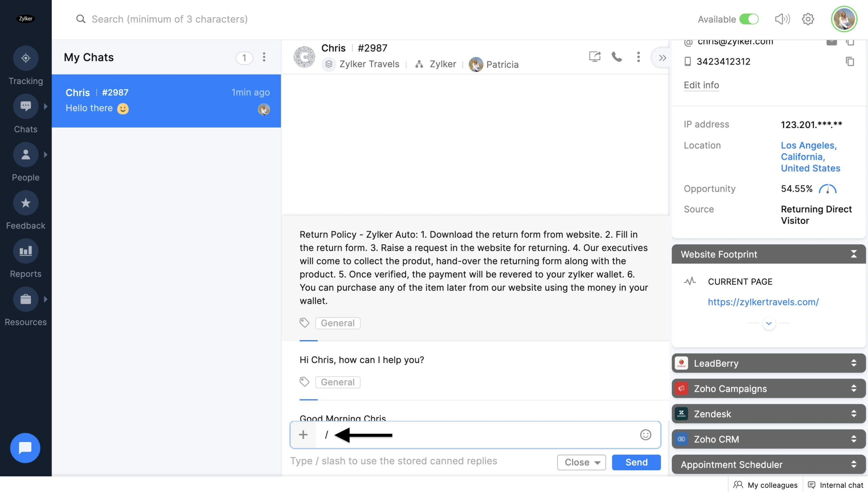
Task: Click the screen share icon in chat header
Action: [594, 57]
